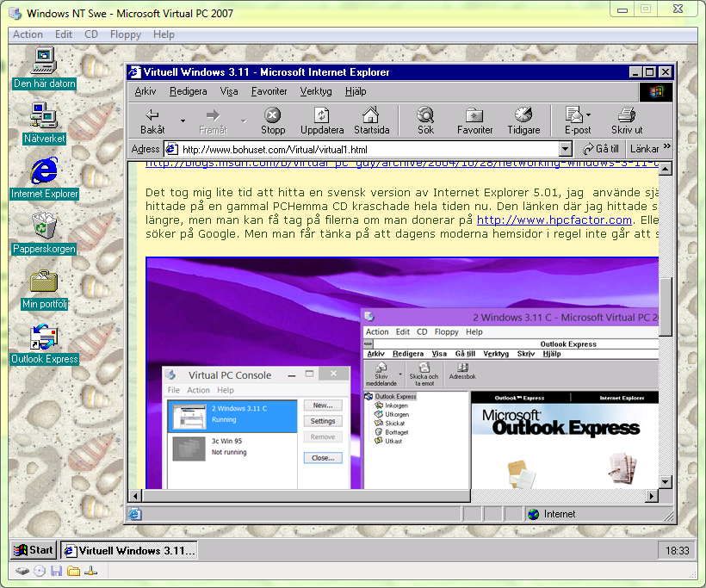
Task: Open the Virtual PC Floppy menu
Action: click(126, 34)
